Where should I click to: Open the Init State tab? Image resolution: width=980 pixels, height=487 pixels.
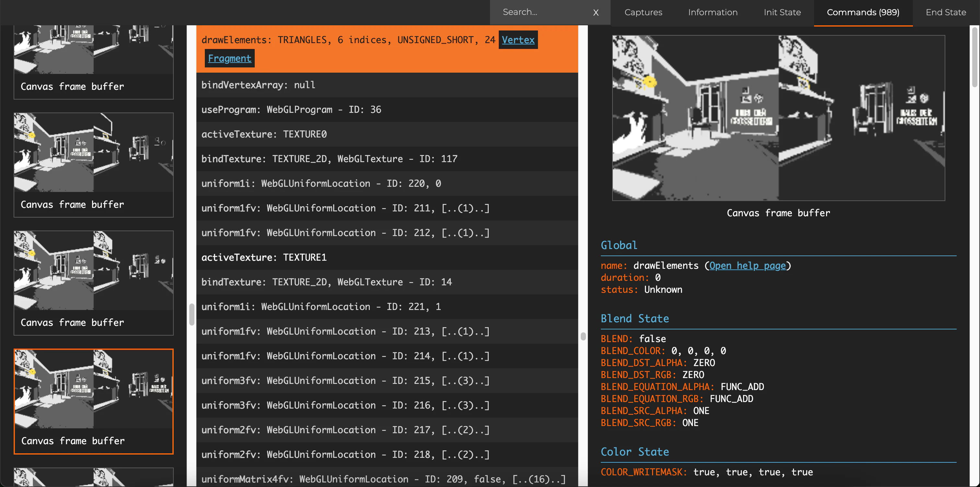(x=782, y=12)
